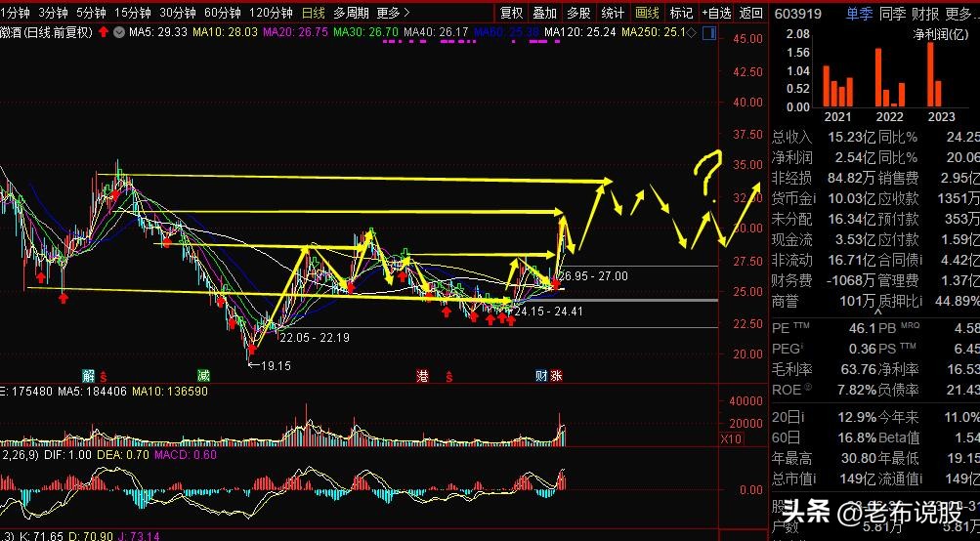This screenshot has width=980, height=541.
Task: Click the 标记 mark button
Action: [681, 13]
